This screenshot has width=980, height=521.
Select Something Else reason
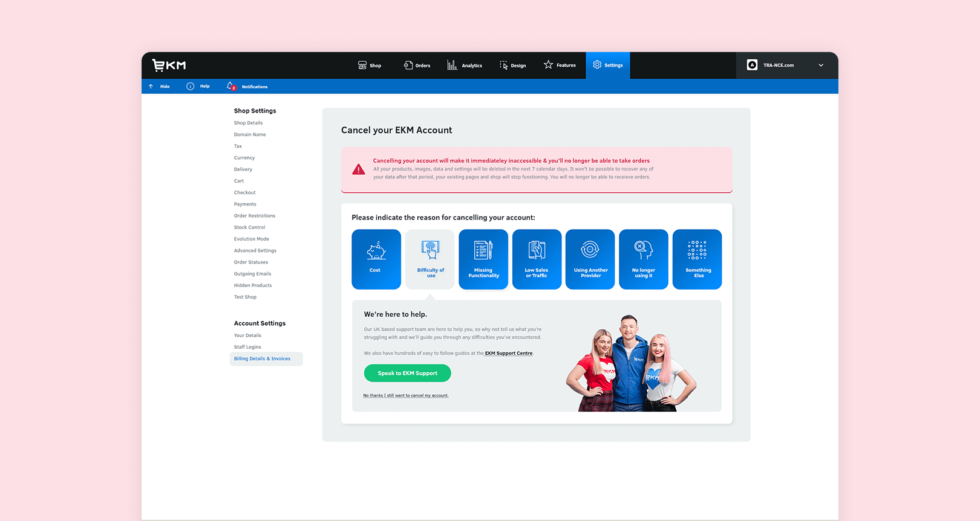pyautogui.click(x=697, y=259)
